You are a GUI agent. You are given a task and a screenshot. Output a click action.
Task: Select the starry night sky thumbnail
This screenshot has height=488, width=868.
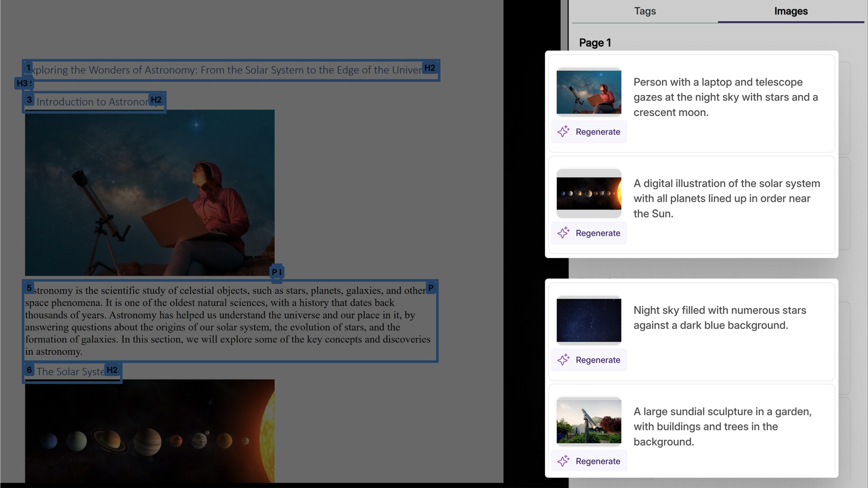pos(589,320)
